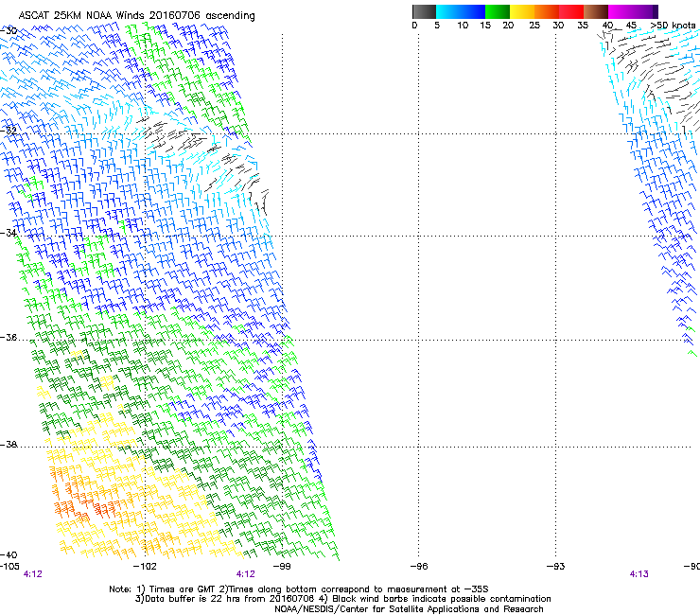Click the '25' legend scale label

coord(534,26)
